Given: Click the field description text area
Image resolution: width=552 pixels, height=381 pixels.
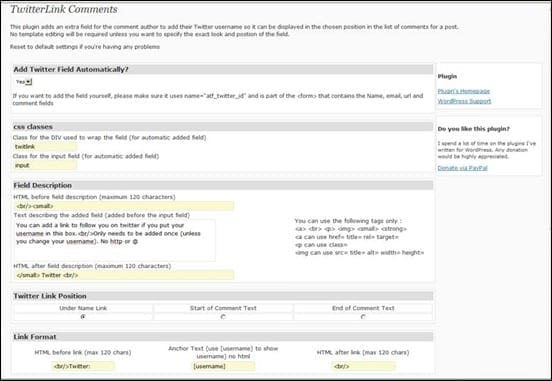Looking at the screenshot, I should click(114, 241).
